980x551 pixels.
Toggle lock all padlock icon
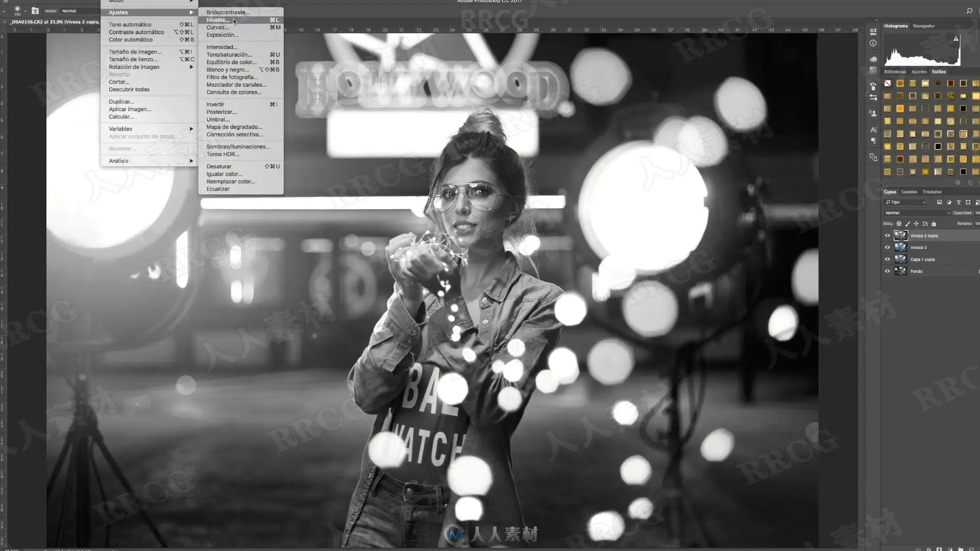tap(934, 223)
